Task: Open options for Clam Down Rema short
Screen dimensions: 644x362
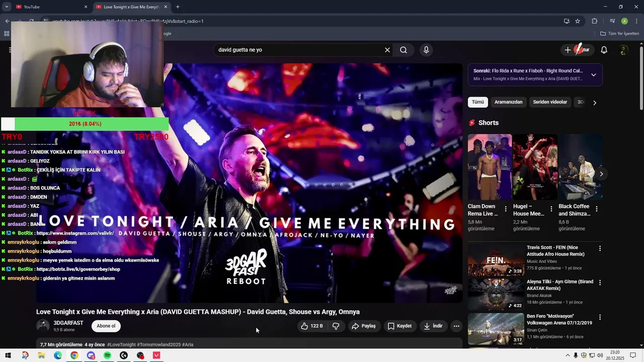Action: pos(506,209)
